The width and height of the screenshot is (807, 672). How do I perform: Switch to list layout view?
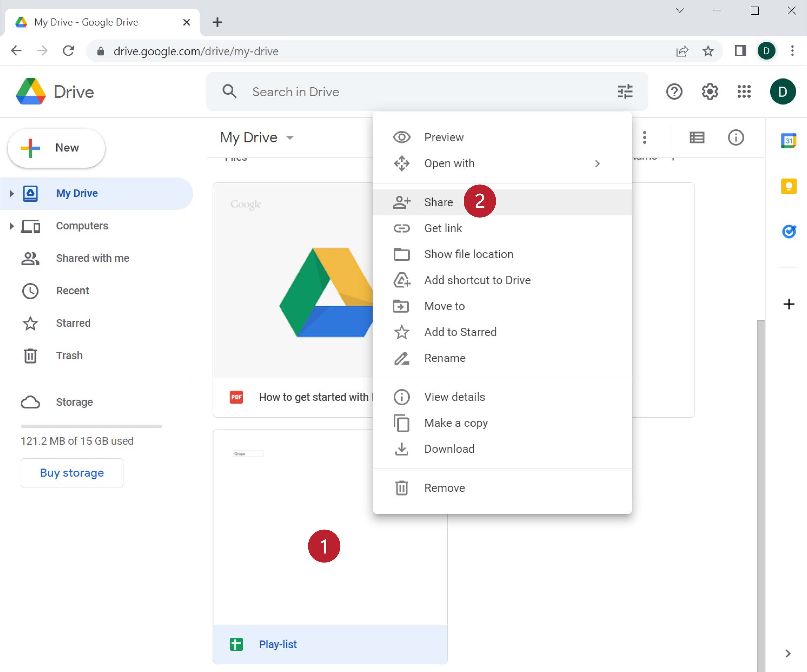697,138
